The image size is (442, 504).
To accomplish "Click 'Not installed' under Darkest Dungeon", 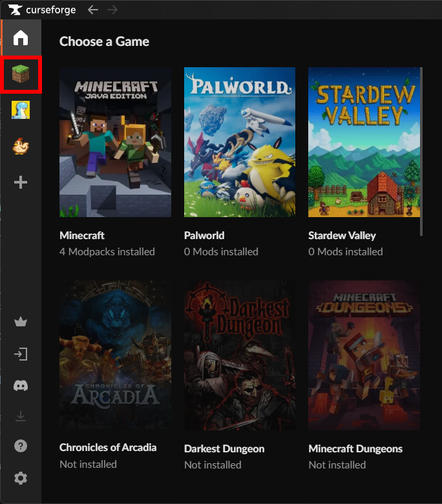I will click(x=213, y=465).
